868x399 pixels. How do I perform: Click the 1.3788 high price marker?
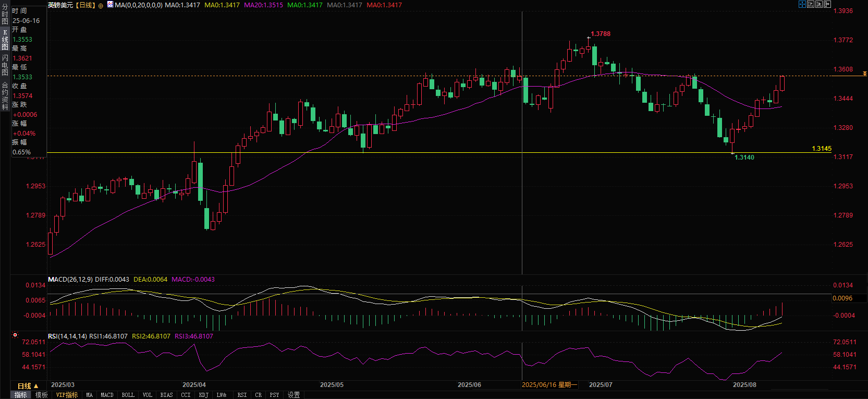point(601,34)
